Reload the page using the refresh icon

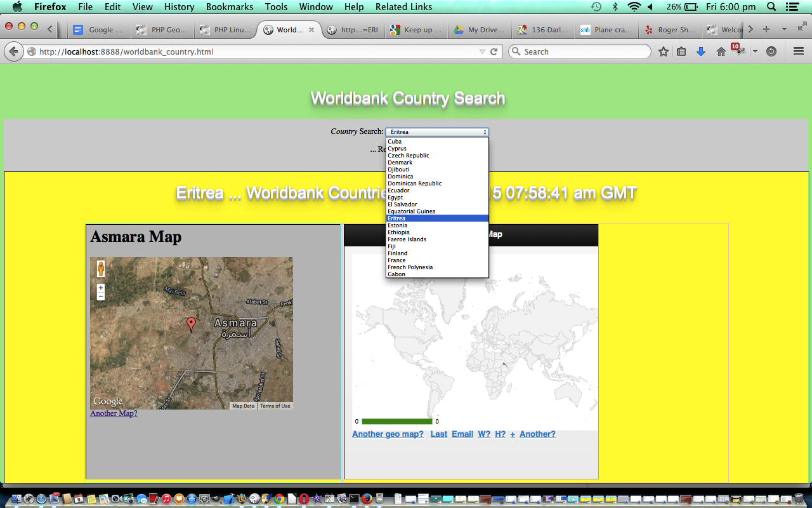click(495, 51)
